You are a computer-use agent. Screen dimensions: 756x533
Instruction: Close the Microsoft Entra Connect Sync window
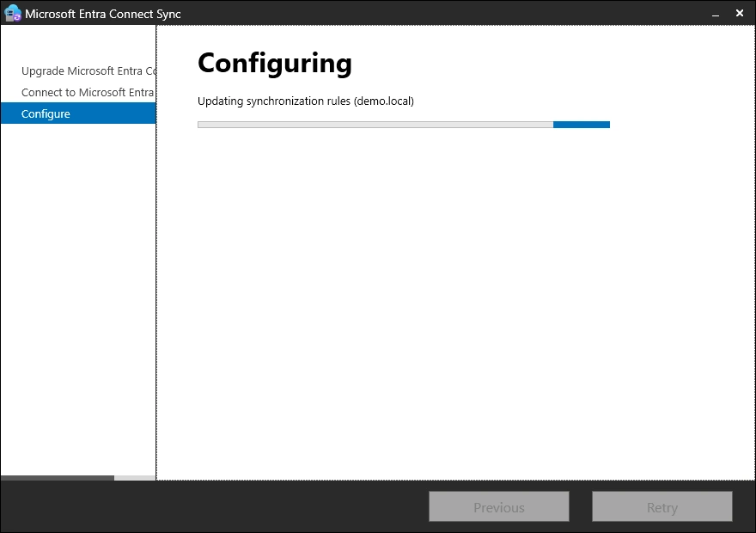[x=740, y=13]
